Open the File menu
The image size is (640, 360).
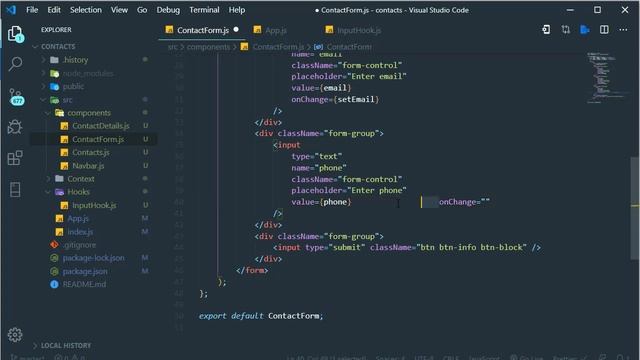click(32, 10)
